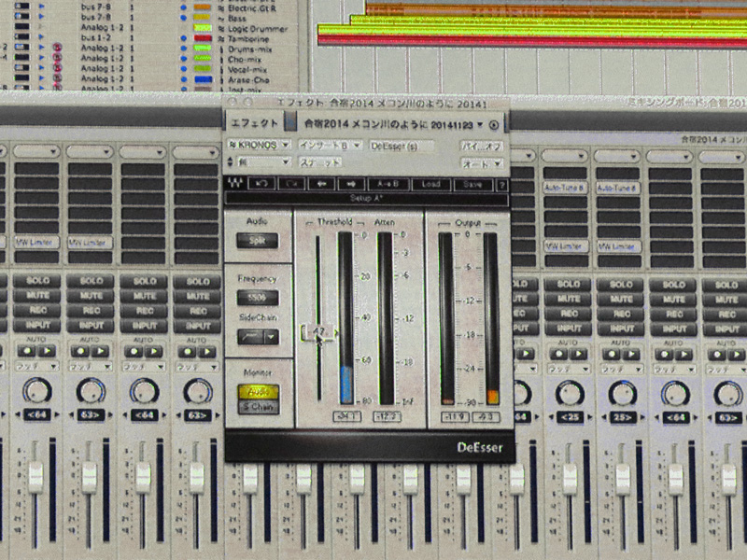Click automation record button on strip panned <25

point(558,355)
